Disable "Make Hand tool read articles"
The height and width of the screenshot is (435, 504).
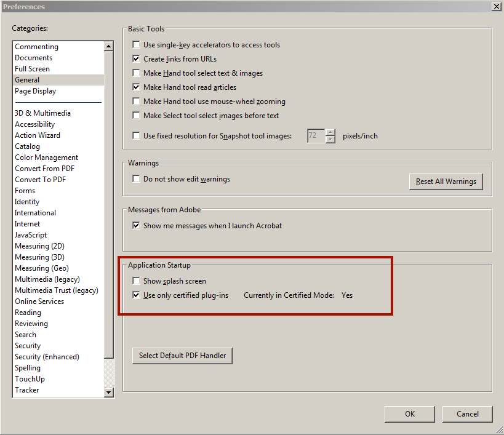click(x=136, y=87)
